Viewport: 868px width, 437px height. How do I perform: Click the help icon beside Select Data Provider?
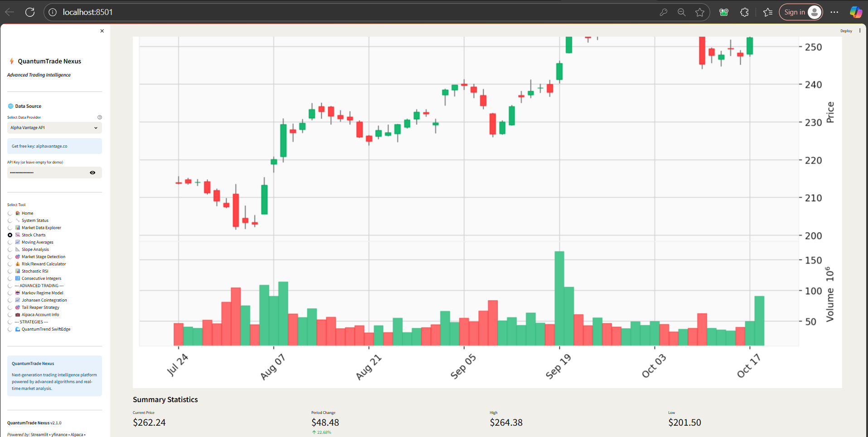point(100,117)
